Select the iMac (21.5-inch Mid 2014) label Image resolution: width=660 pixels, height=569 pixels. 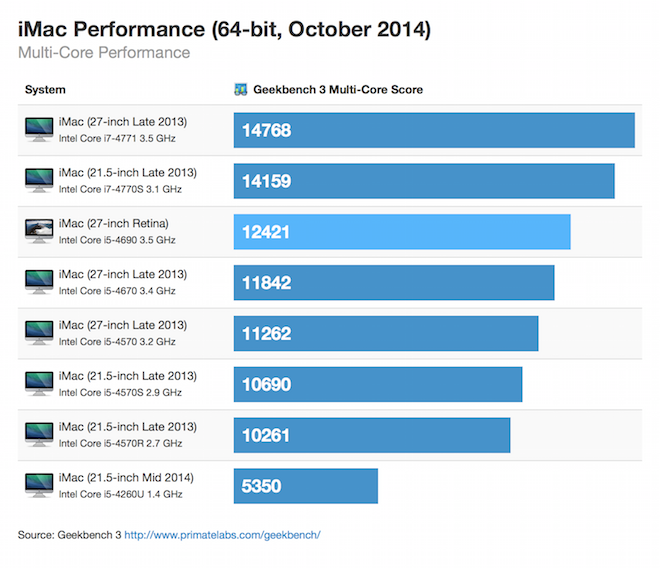pos(126,477)
